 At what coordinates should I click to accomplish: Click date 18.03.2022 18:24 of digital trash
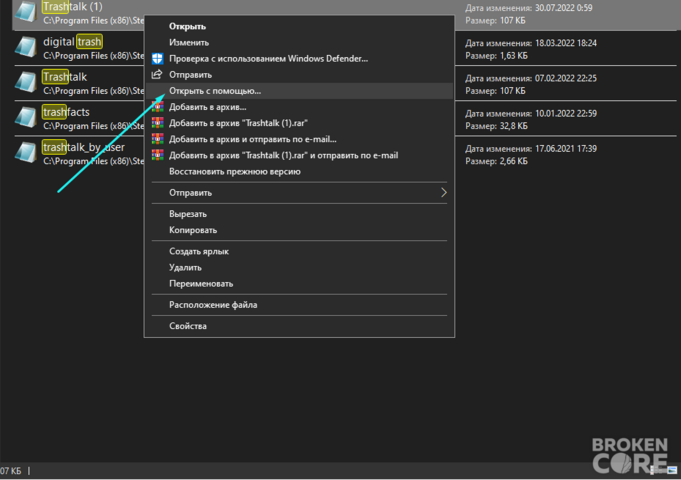[x=566, y=43]
